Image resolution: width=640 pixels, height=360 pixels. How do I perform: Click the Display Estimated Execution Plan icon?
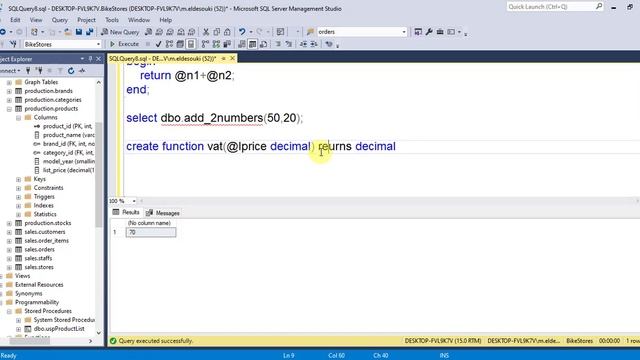pyautogui.click(x=169, y=44)
